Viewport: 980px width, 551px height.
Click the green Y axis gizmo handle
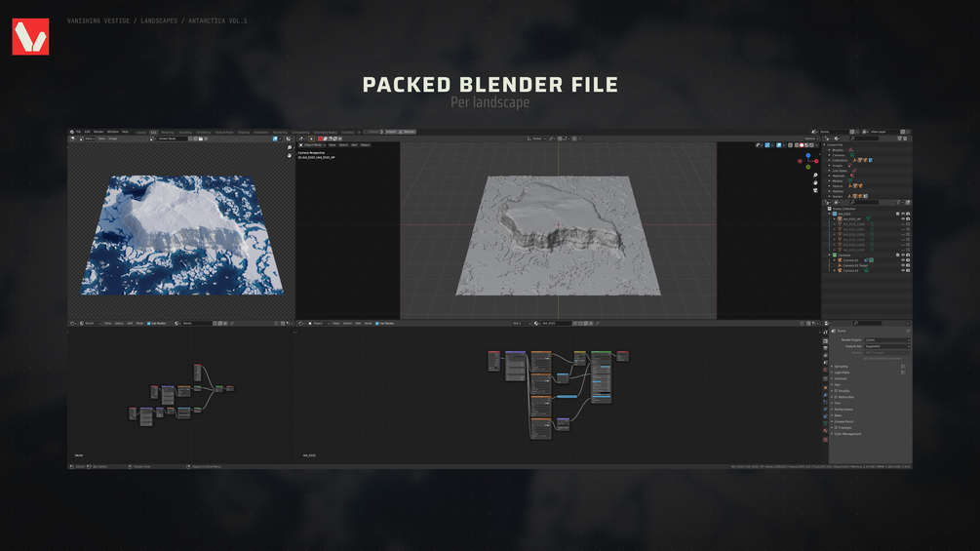click(808, 167)
